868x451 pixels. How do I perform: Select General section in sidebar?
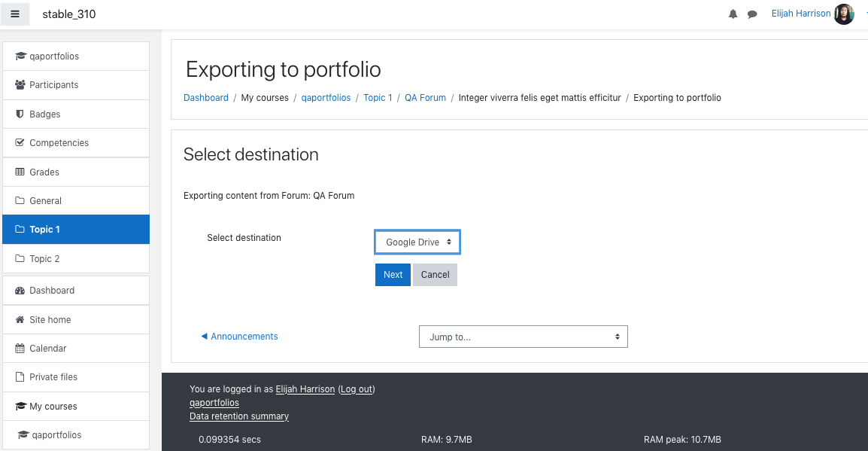76,200
